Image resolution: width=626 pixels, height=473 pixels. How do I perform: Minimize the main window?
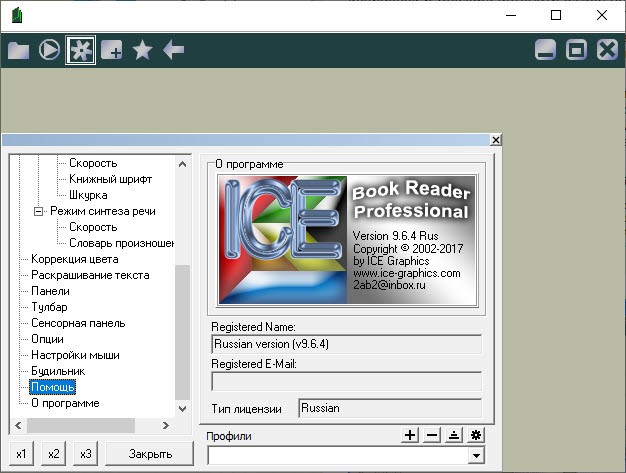(511, 15)
